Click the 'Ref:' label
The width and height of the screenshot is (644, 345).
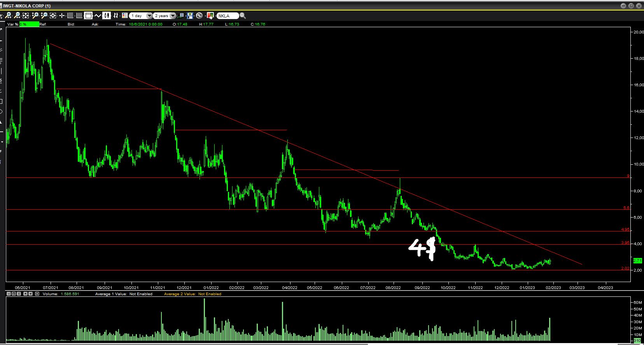(43, 24)
